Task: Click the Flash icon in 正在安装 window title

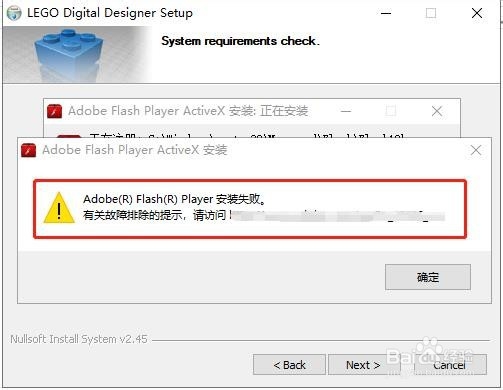Action: click(x=55, y=111)
